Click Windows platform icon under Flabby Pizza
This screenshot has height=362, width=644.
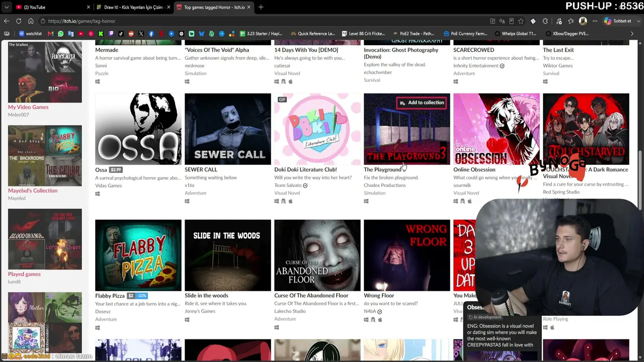[x=98, y=327]
